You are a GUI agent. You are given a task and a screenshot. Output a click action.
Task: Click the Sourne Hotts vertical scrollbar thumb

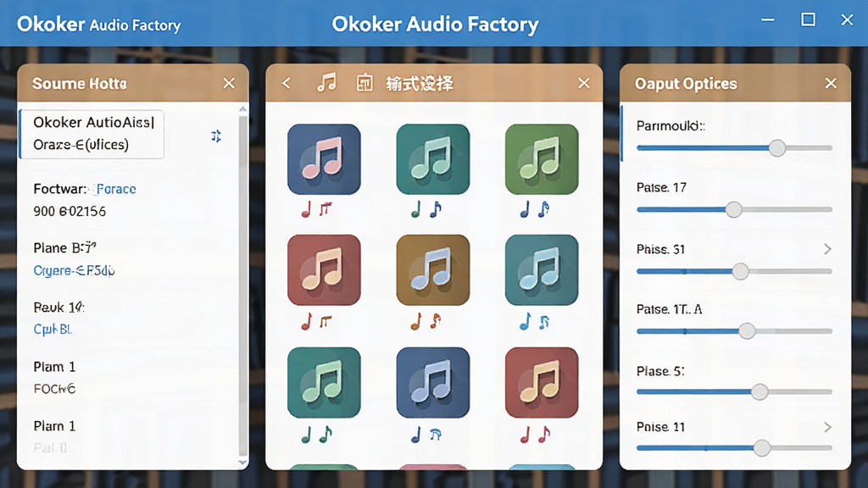(242, 285)
